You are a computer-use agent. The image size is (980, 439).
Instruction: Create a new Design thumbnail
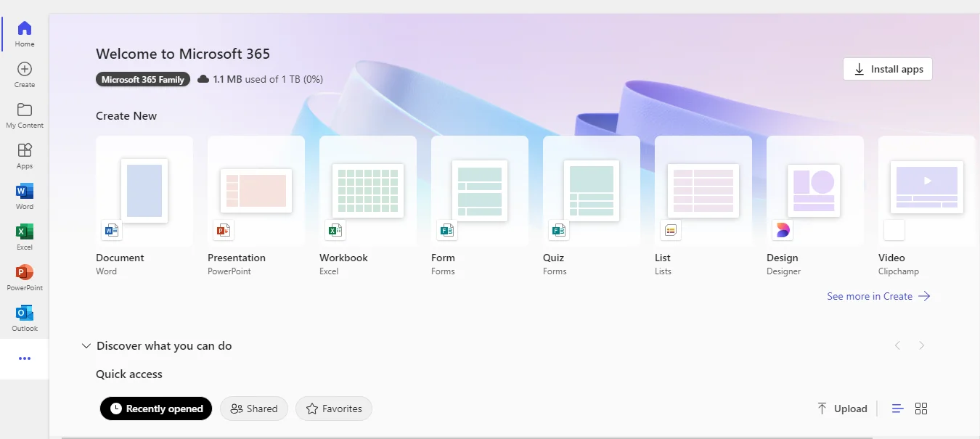pyautogui.click(x=815, y=191)
